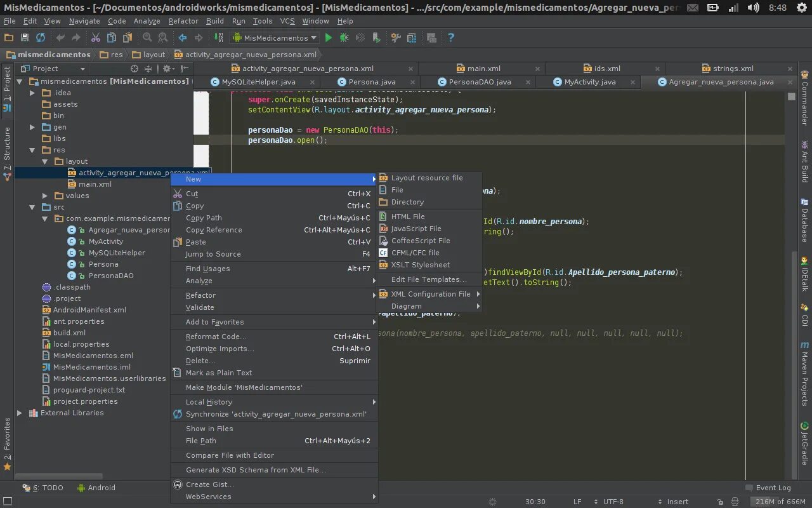Click the memory indicator 216M of 666M
Viewport: 812px width, 508px height.
pyautogui.click(x=780, y=502)
